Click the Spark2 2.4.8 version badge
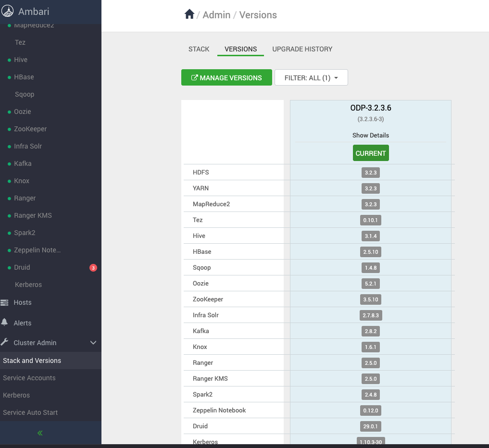This screenshot has width=489, height=448. [371, 395]
